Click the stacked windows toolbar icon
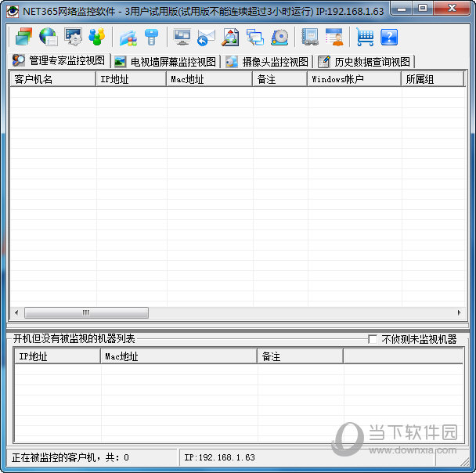Viewport: 476px width, 473px height. click(23, 37)
